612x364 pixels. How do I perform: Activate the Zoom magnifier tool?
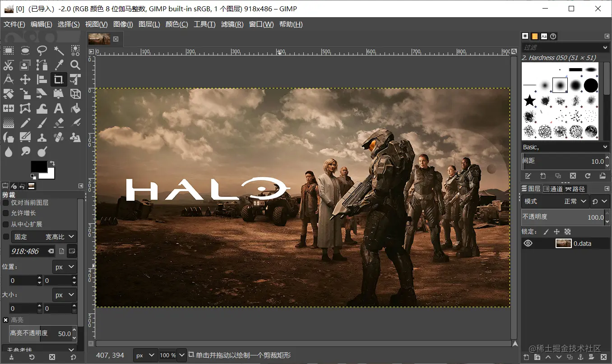[x=75, y=65]
